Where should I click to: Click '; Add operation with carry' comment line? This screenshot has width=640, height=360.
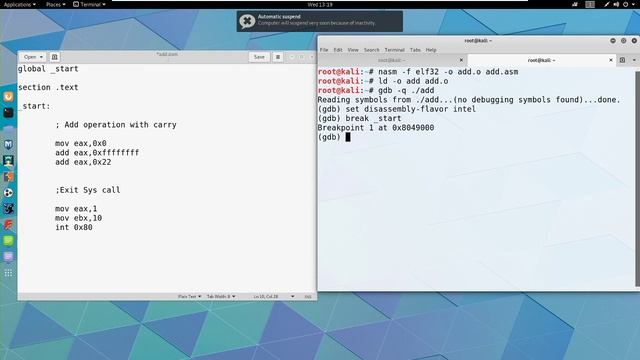[116, 125]
